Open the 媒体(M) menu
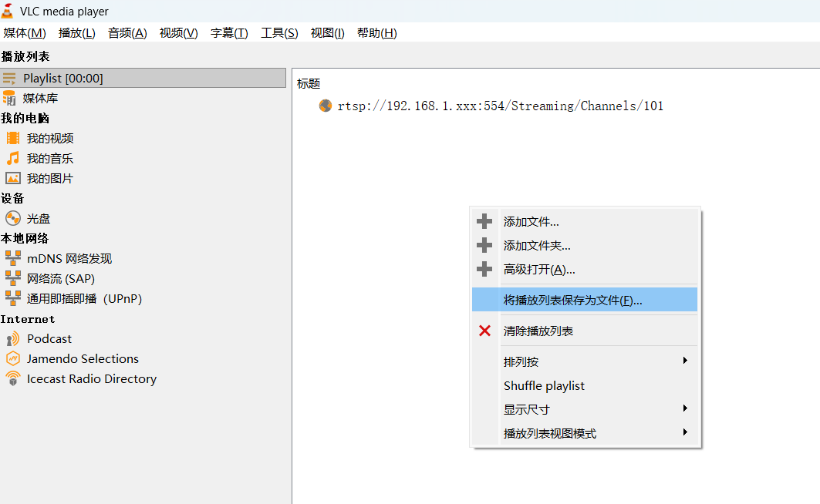This screenshot has width=820, height=504. coord(25,33)
